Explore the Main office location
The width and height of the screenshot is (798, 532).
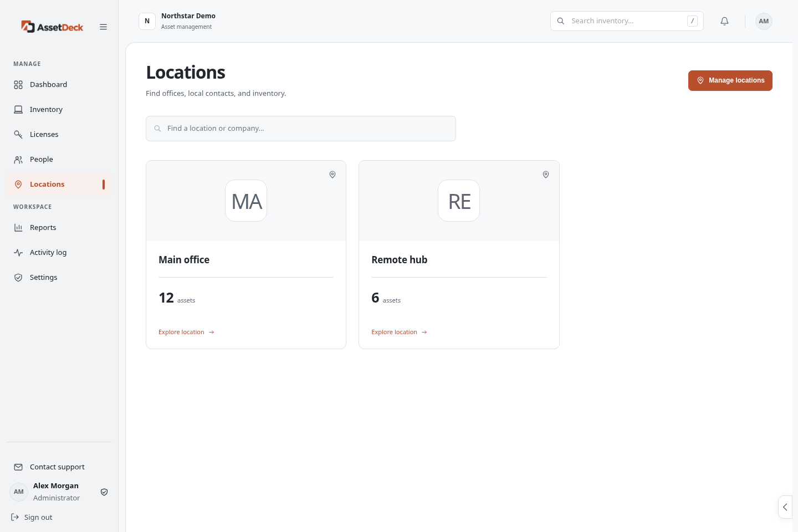186,332
